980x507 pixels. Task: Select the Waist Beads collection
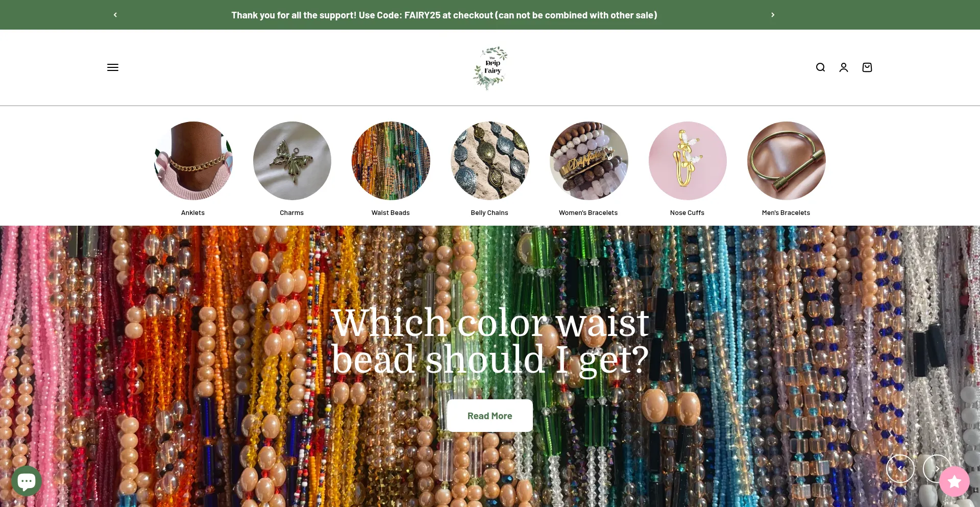391,161
